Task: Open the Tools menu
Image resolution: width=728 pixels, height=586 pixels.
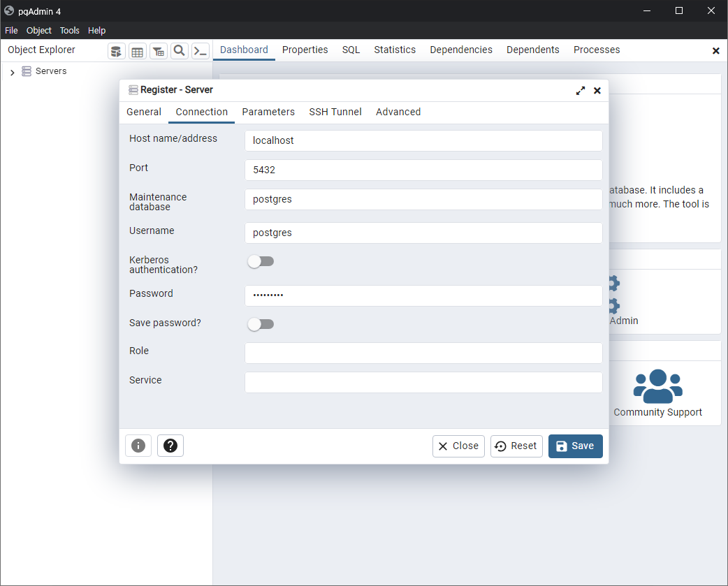Action: (70, 30)
